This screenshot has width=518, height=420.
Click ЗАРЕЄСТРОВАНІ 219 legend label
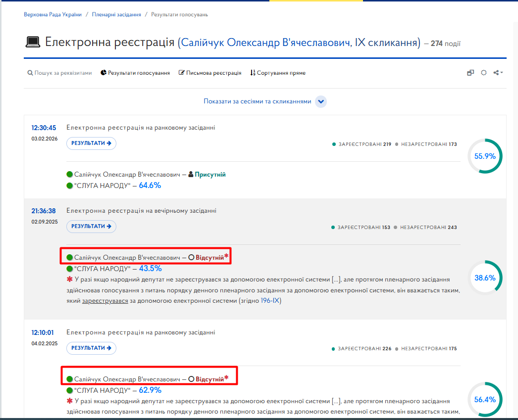(362, 144)
